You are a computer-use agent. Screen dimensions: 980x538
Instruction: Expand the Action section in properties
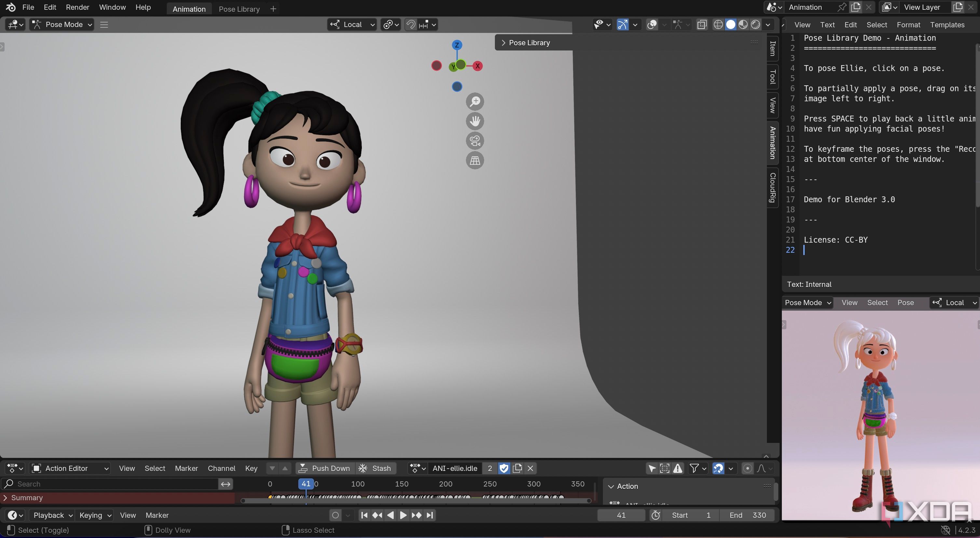coord(611,486)
